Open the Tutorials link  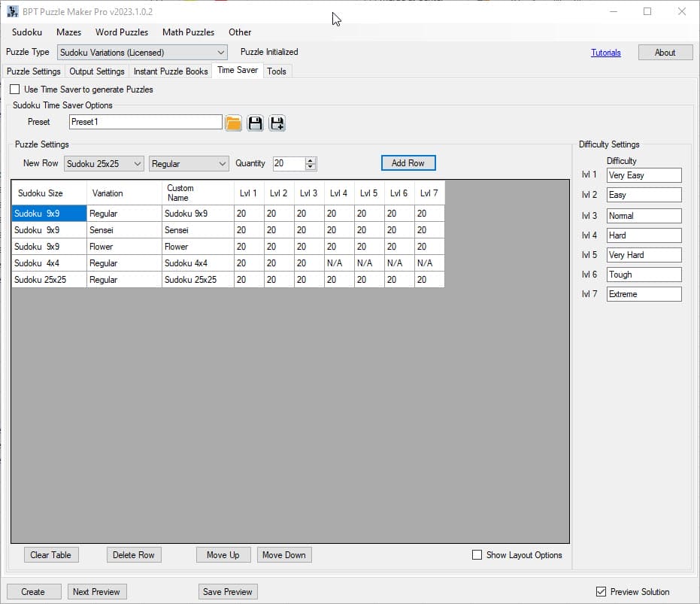pos(606,53)
